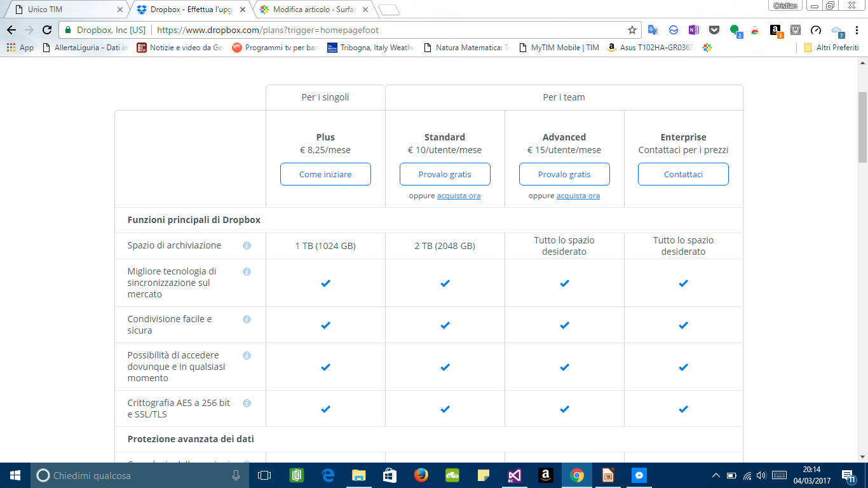Click the Protezione avanzata dei dati heading
Image resolution: width=868 pixels, height=488 pixels.
click(191, 439)
